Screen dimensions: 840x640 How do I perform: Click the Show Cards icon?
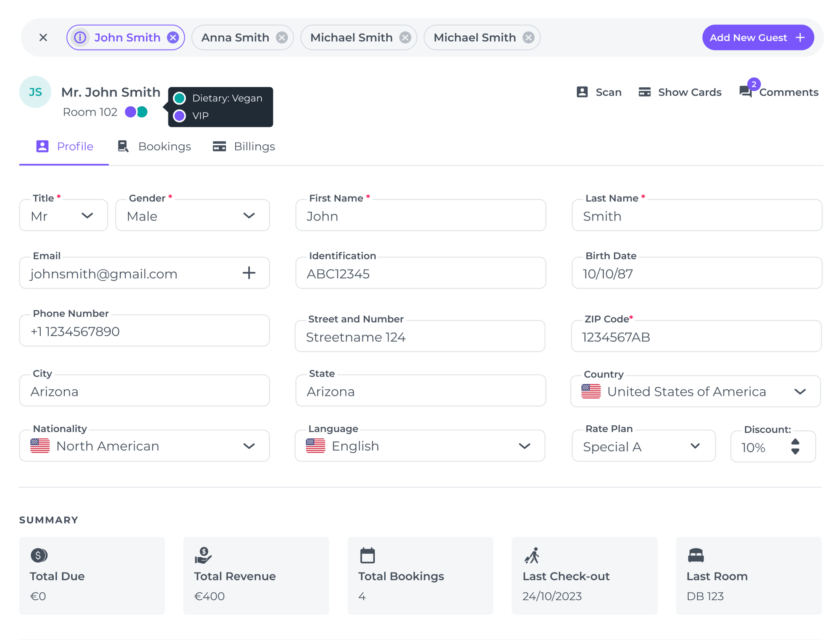(644, 92)
